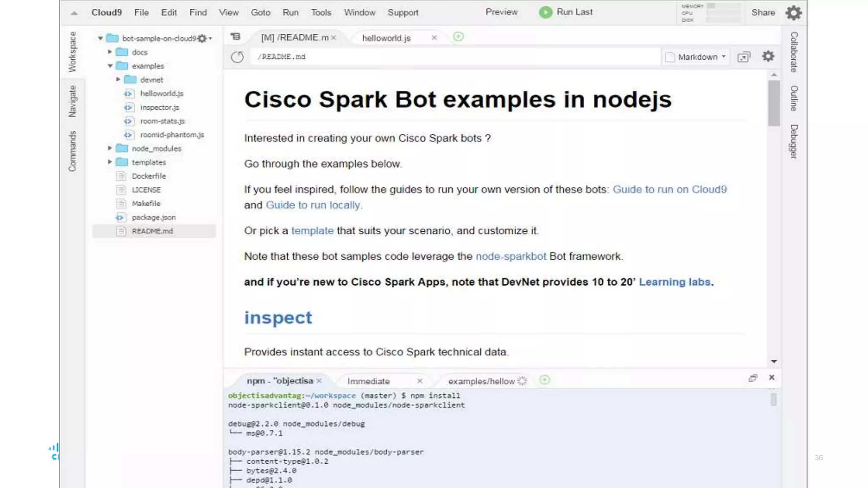Click the preview reload refresh icon
Viewport: 868px width, 488px height.
(237, 57)
